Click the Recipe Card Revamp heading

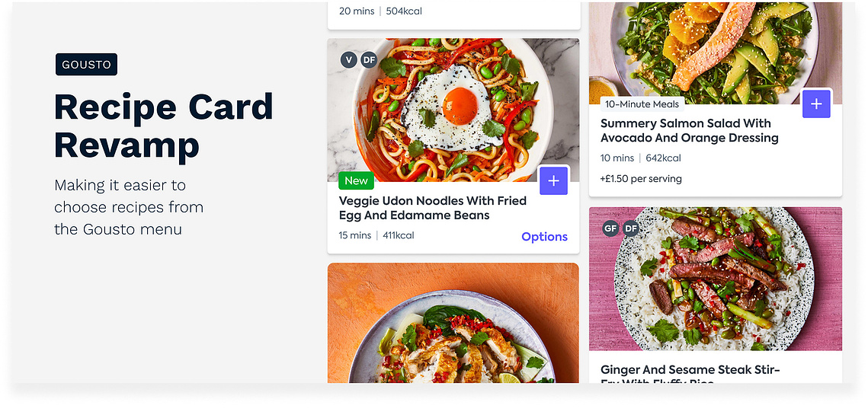coord(164,126)
